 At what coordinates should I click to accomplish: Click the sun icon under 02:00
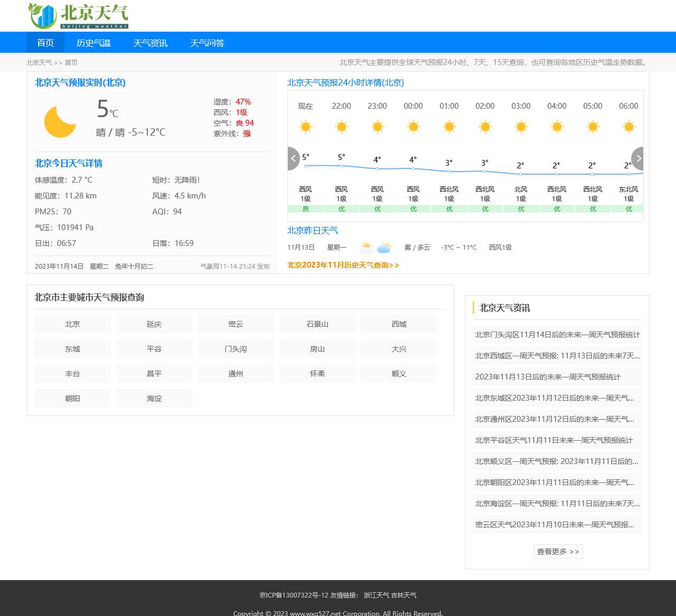pyautogui.click(x=485, y=127)
